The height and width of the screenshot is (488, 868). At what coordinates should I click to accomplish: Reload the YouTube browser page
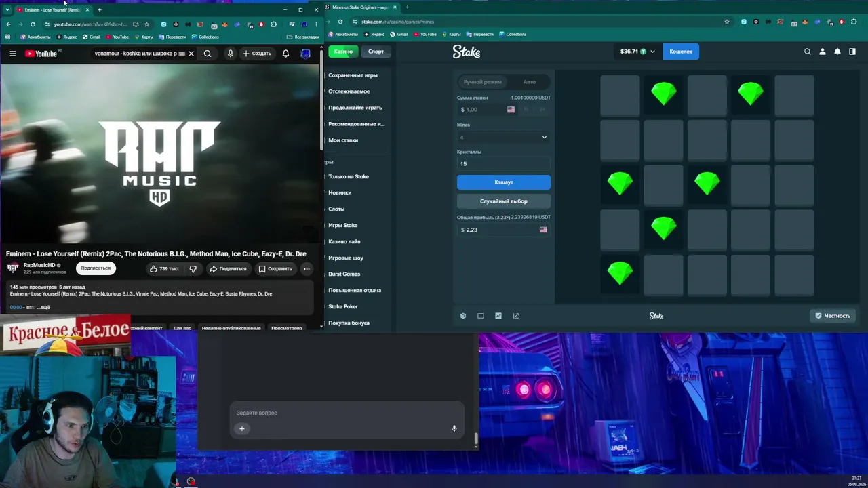[33, 24]
